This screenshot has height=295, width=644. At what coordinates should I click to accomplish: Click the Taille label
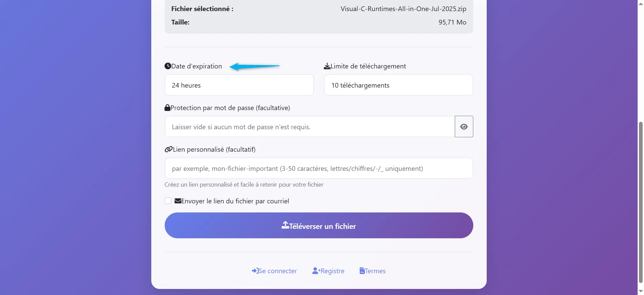[x=180, y=22]
